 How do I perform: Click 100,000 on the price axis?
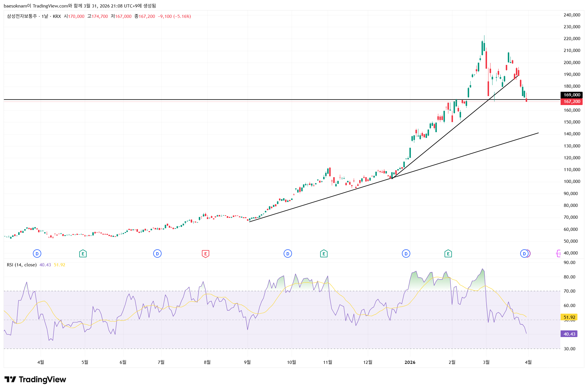tap(572, 182)
